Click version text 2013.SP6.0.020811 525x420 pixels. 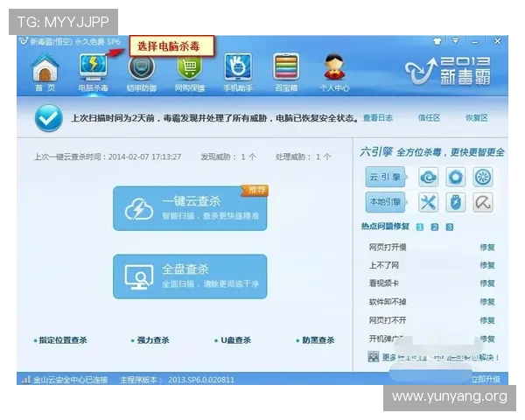201,380
